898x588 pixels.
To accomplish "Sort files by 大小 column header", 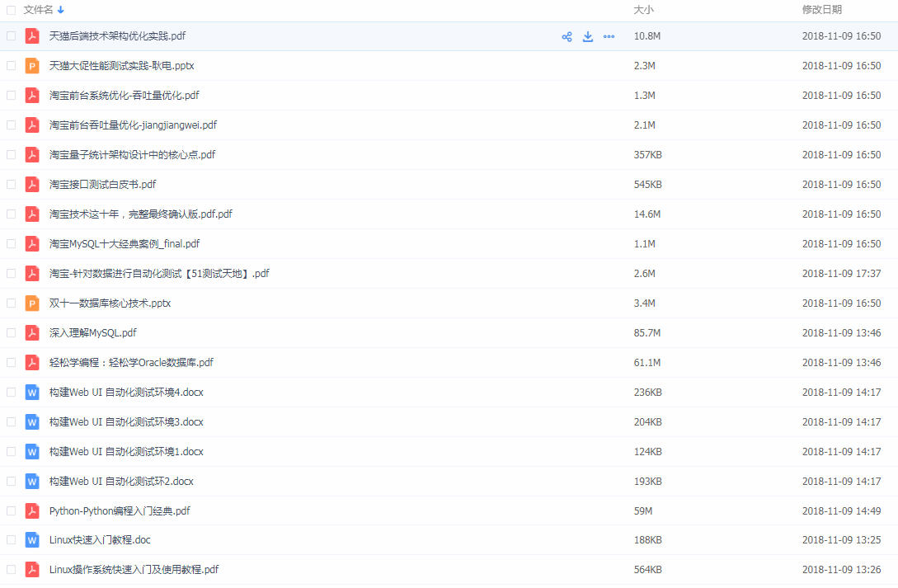I will tap(643, 10).
